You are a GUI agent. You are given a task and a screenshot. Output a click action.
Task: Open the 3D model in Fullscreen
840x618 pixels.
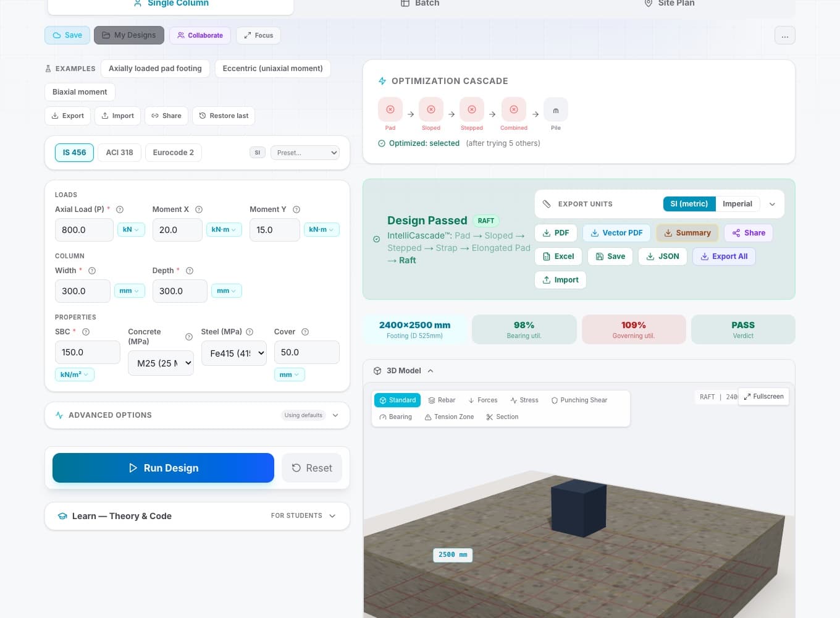(x=763, y=397)
